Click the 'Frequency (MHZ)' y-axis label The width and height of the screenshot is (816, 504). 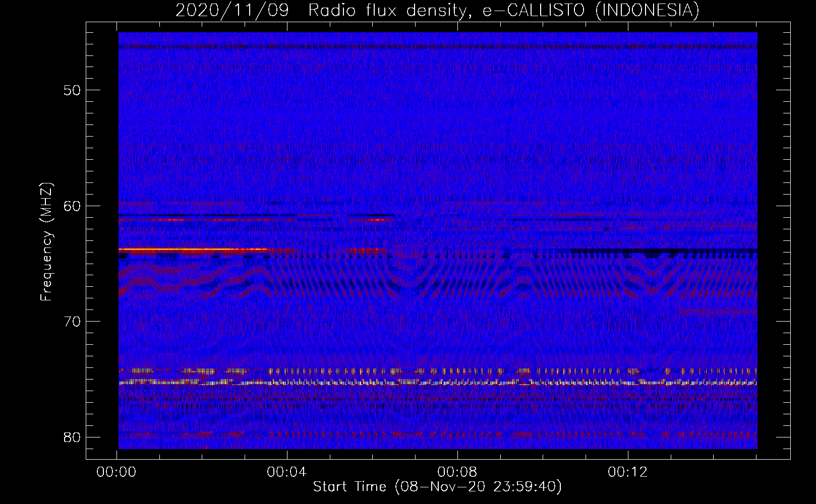click(46, 242)
